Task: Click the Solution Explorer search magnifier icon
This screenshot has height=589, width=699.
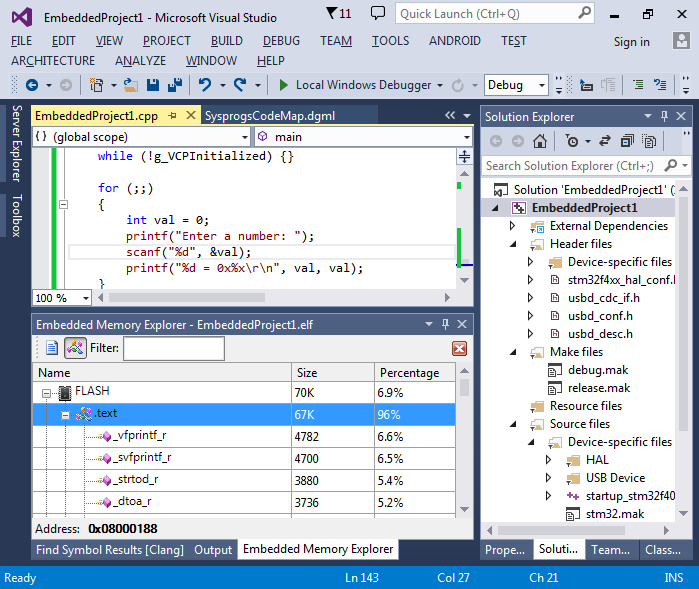Action: click(x=670, y=165)
